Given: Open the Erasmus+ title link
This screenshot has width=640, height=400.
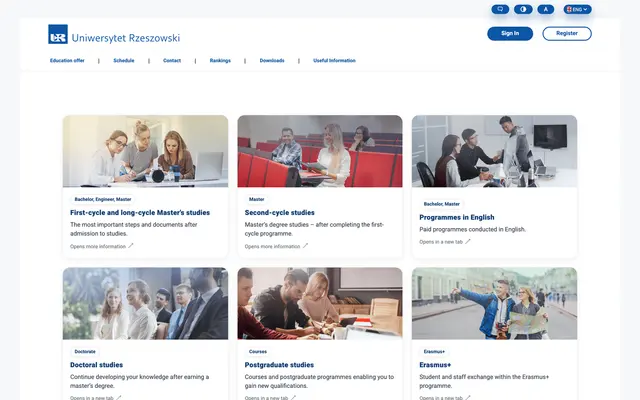Looking at the screenshot, I should (x=435, y=365).
